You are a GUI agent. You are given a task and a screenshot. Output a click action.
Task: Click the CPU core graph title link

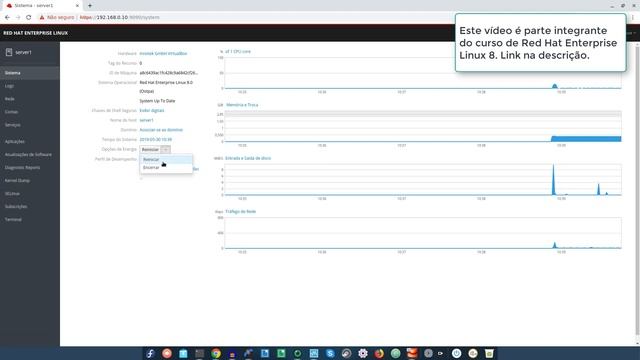[x=238, y=52]
